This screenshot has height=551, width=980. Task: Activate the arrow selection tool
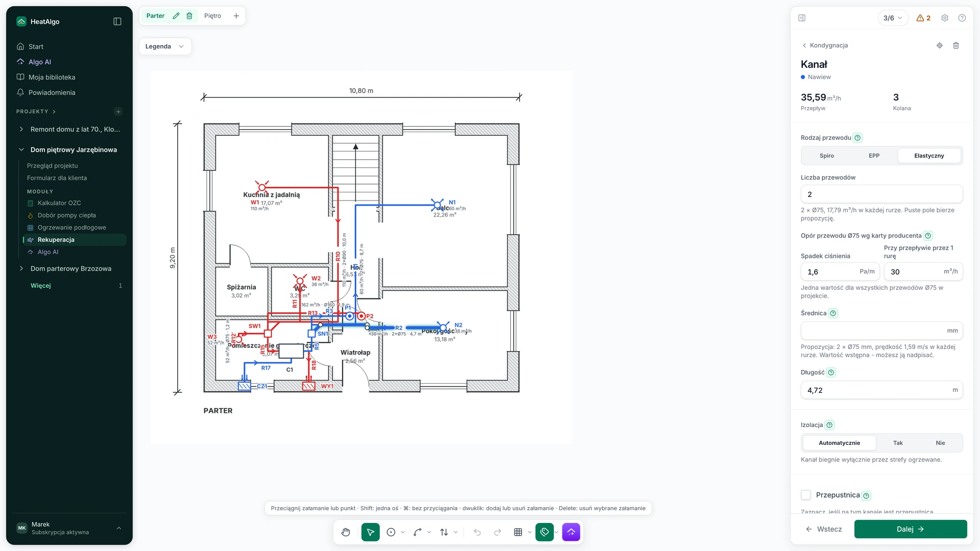point(371,532)
